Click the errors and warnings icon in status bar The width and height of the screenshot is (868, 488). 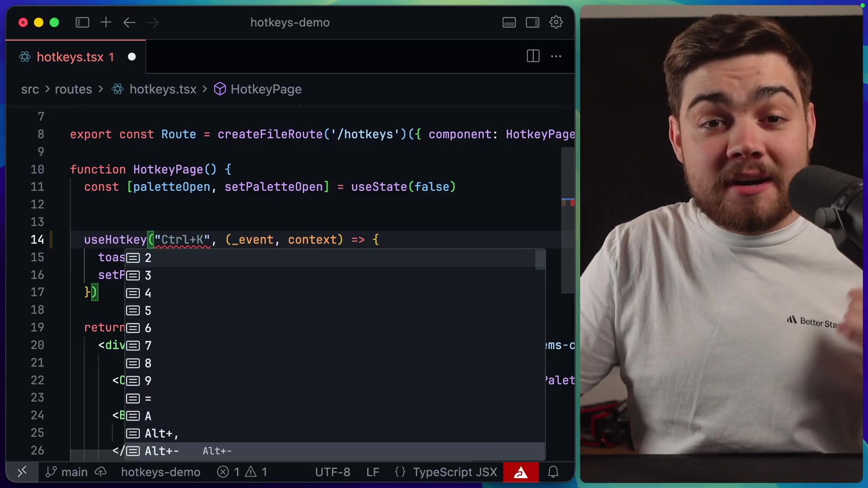[x=241, y=472]
